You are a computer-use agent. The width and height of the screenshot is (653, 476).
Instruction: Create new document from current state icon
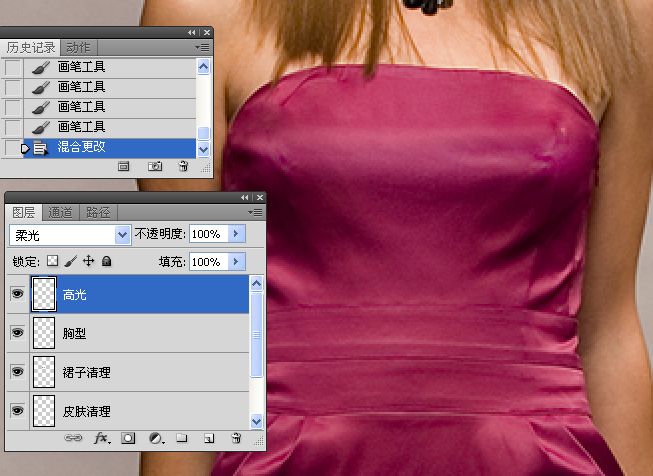tap(123, 167)
